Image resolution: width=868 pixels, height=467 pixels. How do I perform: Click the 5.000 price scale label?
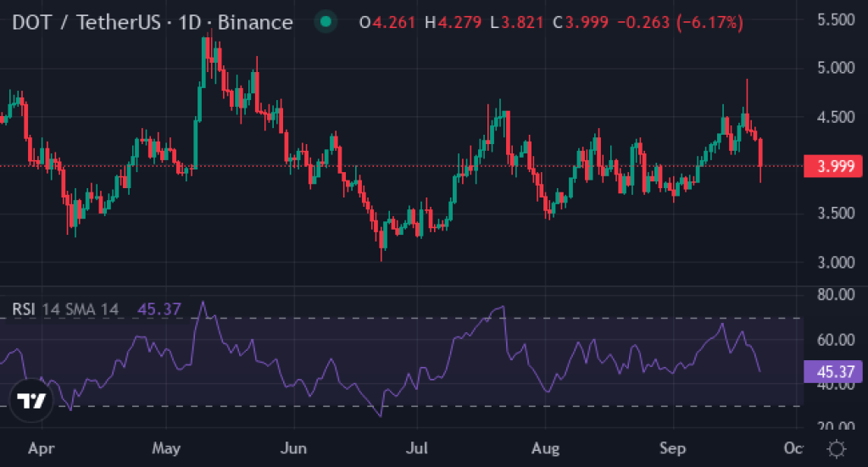point(836,68)
